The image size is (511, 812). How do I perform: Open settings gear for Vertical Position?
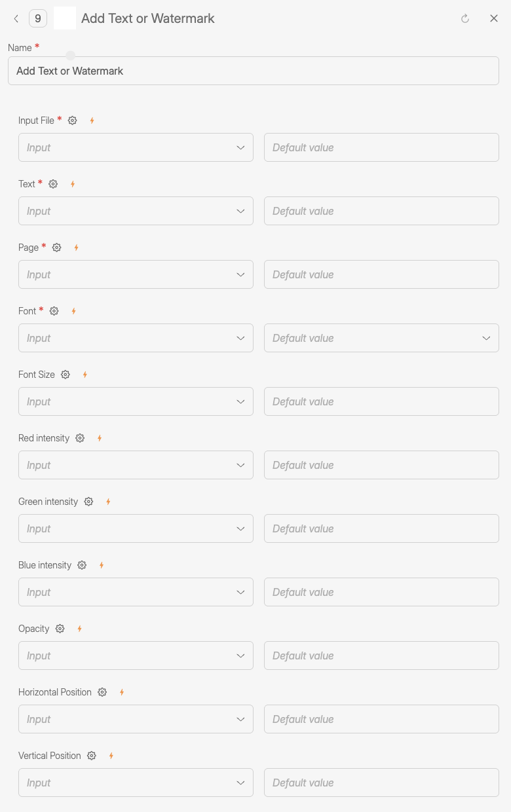pyautogui.click(x=91, y=756)
